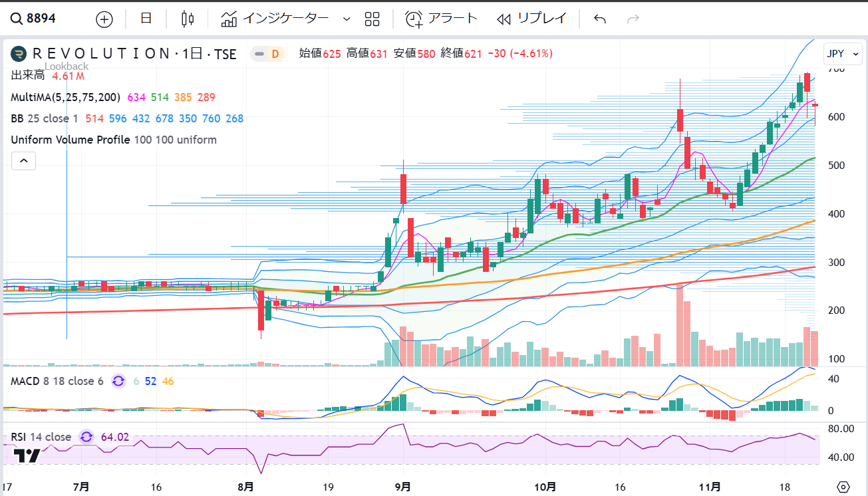Click the 始値625 open price readout
Image resolution: width=868 pixels, height=496 pixels.
320,53
